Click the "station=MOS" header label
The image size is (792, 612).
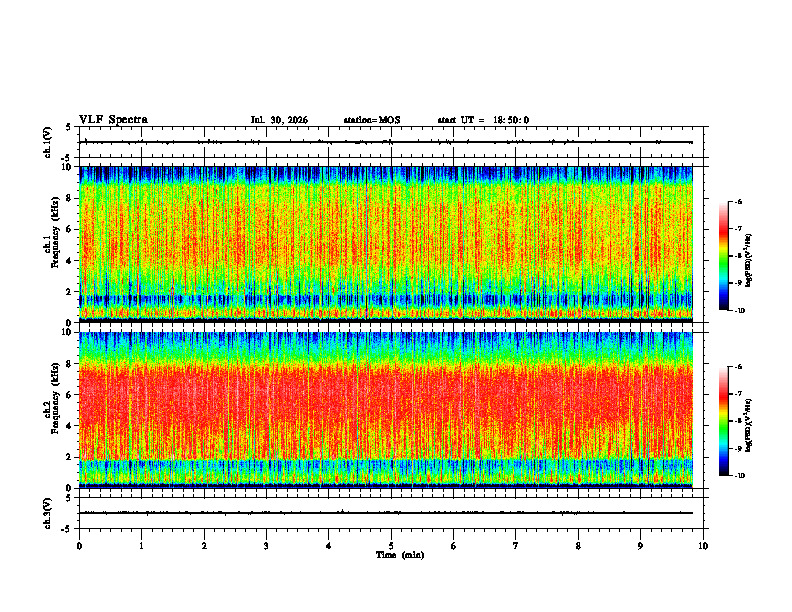click(372, 120)
